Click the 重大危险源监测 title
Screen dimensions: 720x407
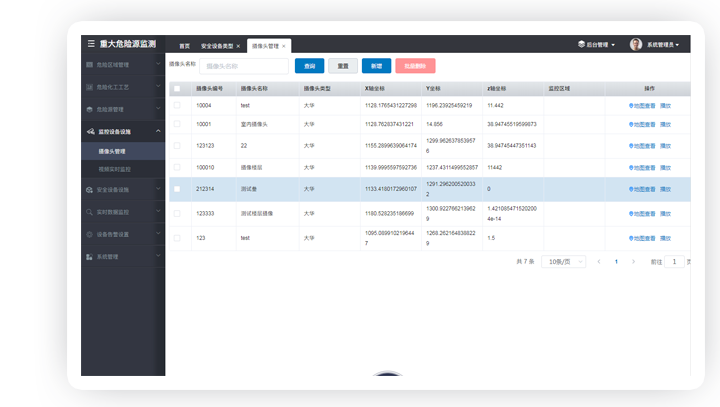(128, 44)
